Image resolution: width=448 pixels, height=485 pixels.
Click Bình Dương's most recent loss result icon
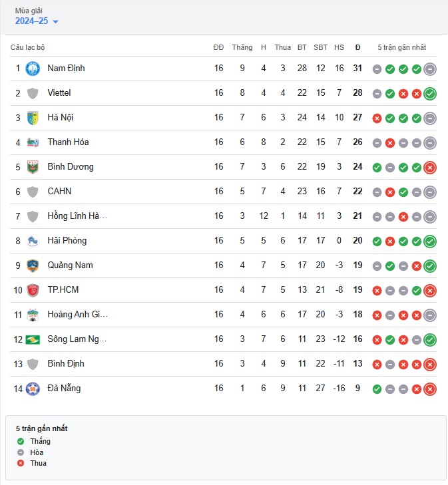coord(430,168)
